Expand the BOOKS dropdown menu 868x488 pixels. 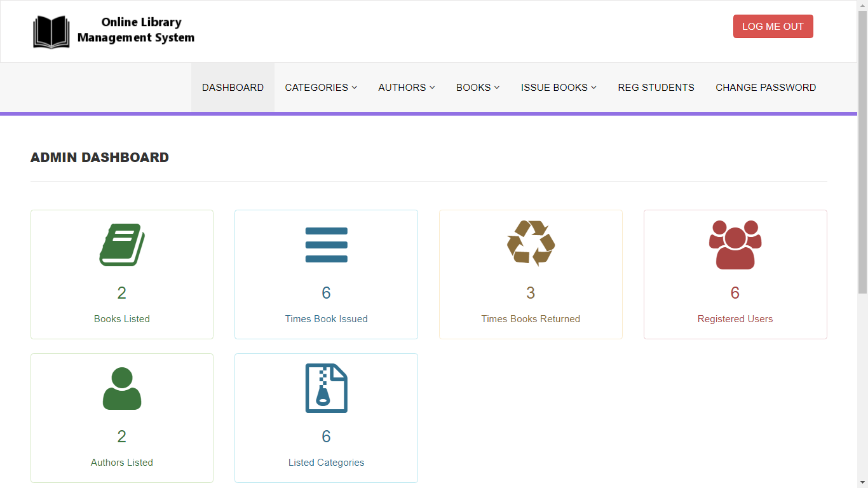(x=477, y=87)
